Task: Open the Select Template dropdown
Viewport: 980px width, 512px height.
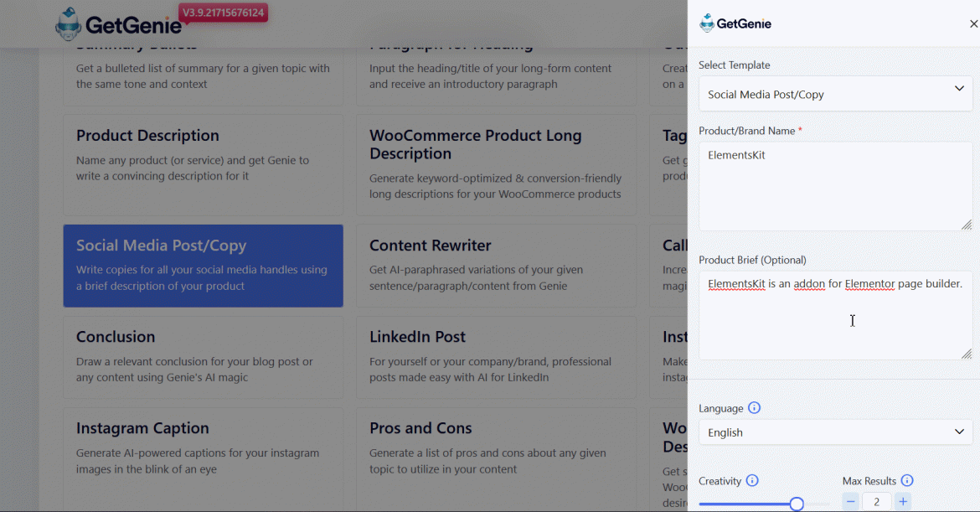Action: (835, 94)
